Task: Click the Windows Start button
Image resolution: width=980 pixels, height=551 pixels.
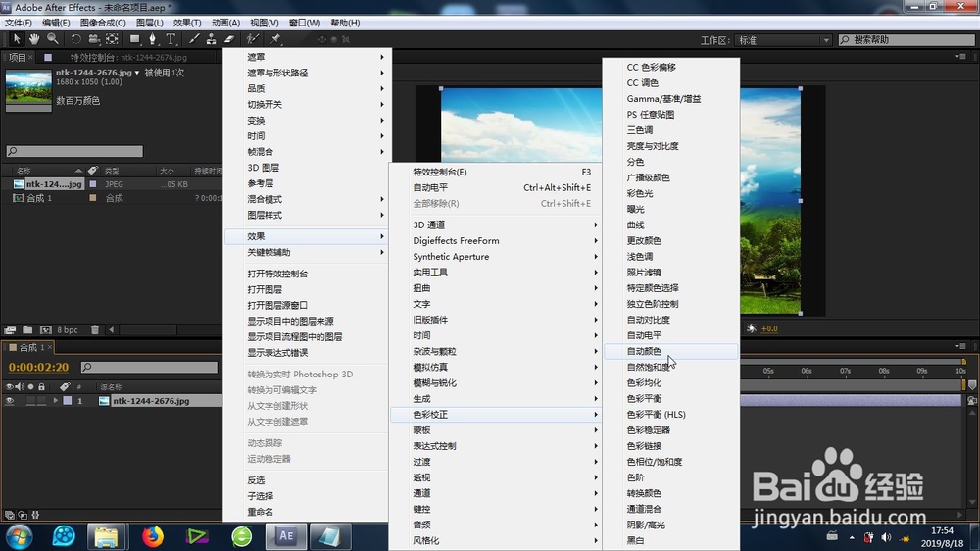Action: pyautogui.click(x=19, y=536)
